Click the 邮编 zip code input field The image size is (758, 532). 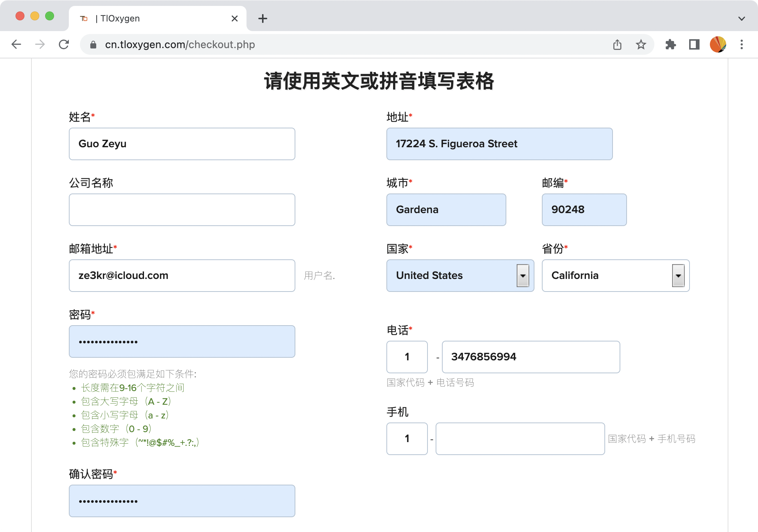point(584,209)
